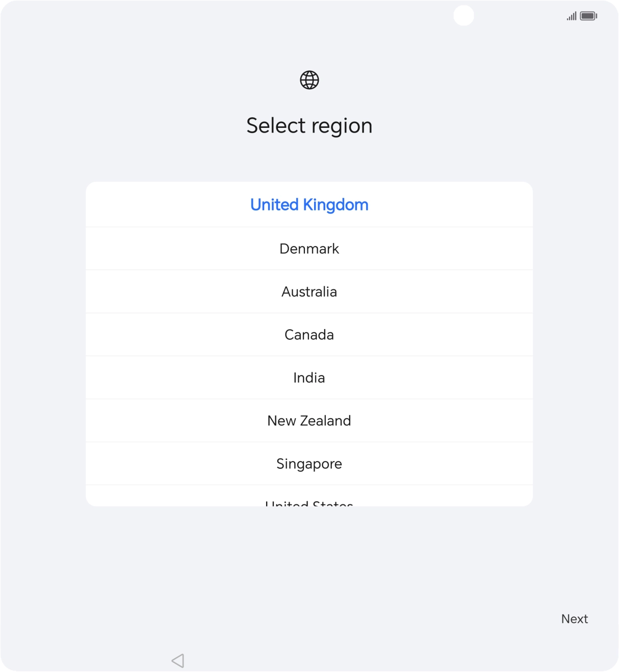Image resolution: width=619 pixels, height=672 pixels.
Task: Tap Singapore in the list
Action: point(309,464)
